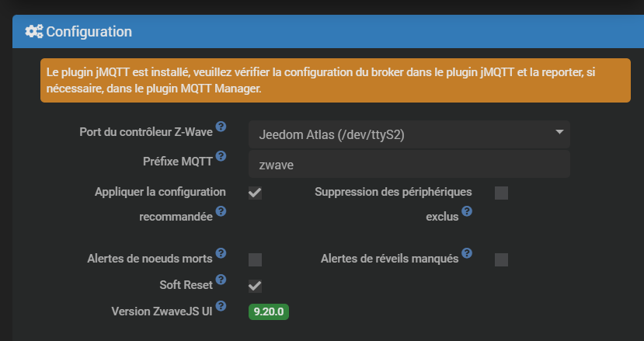644x341 pixels.
Task: Disable the Soft Reset checkbox
Action: tap(255, 286)
